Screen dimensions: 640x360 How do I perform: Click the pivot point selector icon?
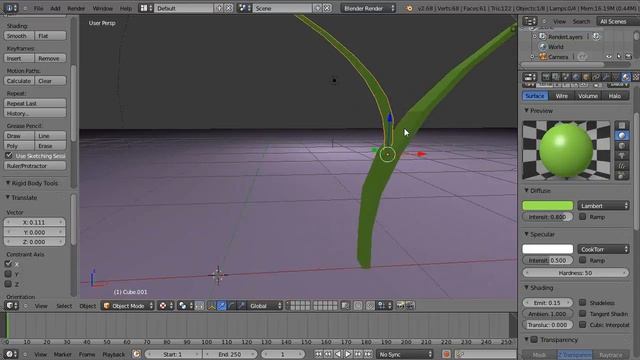pos(186,306)
